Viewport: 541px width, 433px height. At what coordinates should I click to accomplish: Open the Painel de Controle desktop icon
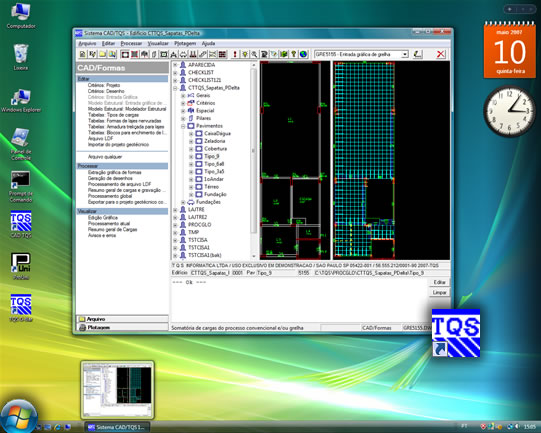21,144
